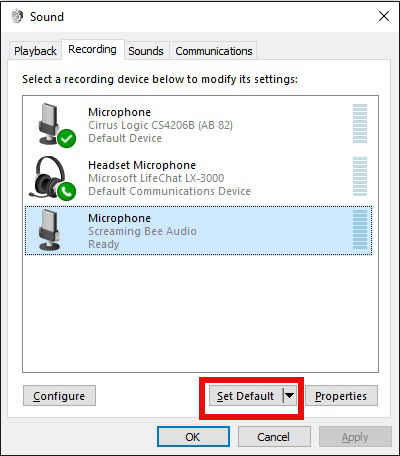The width and height of the screenshot is (400, 456).
Task: Click the Screaming Bee microphone icon
Action: pyautogui.click(x=50, y=230)
